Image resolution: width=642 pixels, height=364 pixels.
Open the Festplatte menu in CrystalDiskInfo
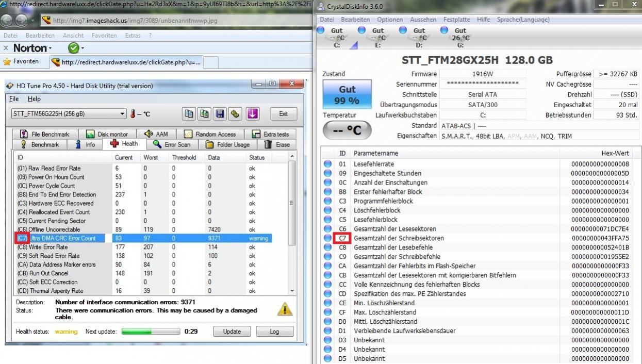tap(457, 20)
